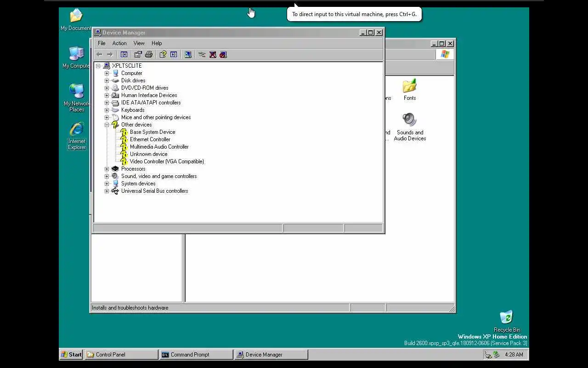Image resolution: width=588 pixels, height=368 pixels.
Task: Select the Recycle Bin desktop icon
Action: pyautogui.click(x=507, y=321)
